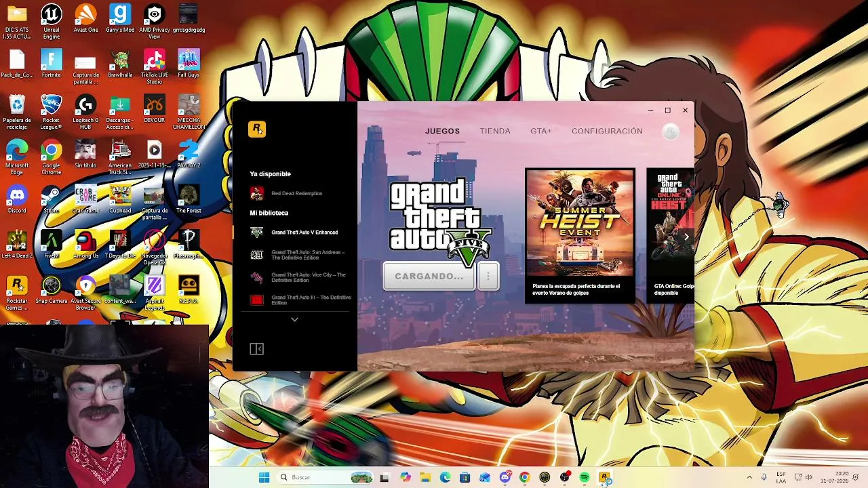Open the Summer Heist Event news card
The height and width of the screenshot is (488, 868).
(580, 235)
